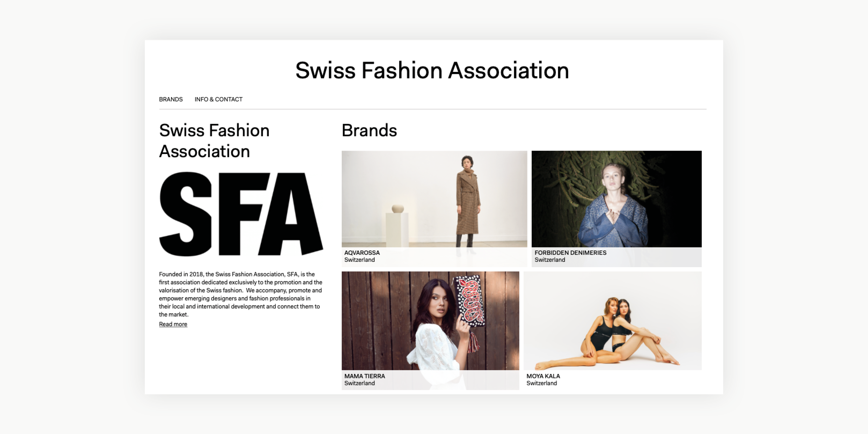Viewport: 868px width, 434px height.
Task: Open the Moya Kala brand photo
Action: click(613, 321)
